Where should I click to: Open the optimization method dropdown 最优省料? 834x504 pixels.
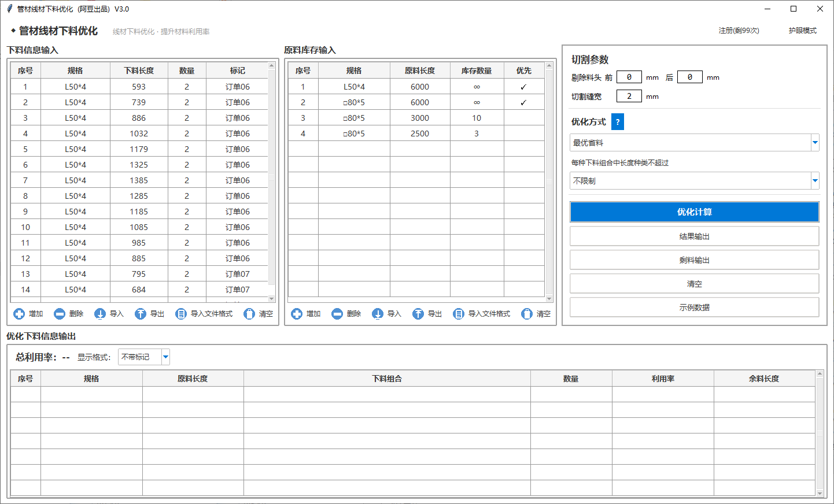point(694,143)
